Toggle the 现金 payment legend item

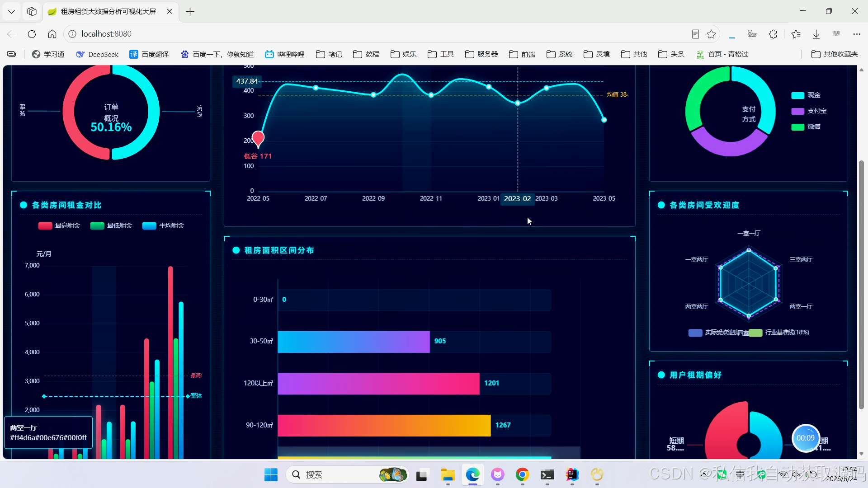[x=806, y=95]
